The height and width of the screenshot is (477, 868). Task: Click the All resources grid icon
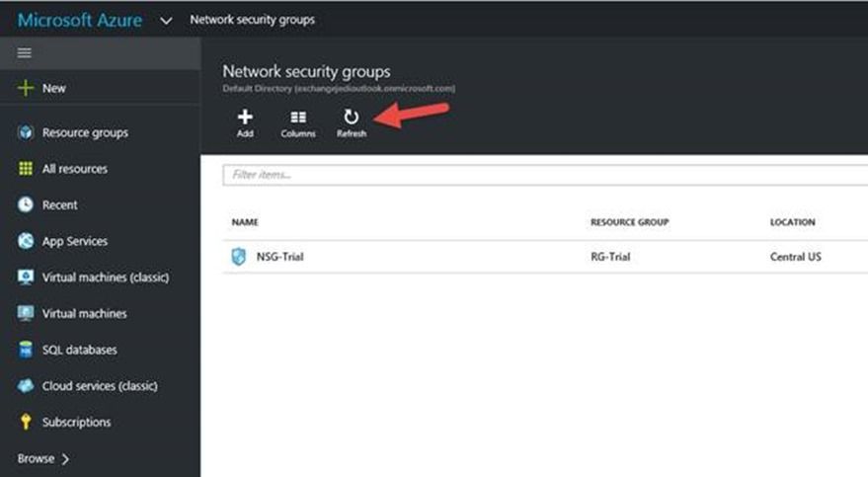coord(25,169)
